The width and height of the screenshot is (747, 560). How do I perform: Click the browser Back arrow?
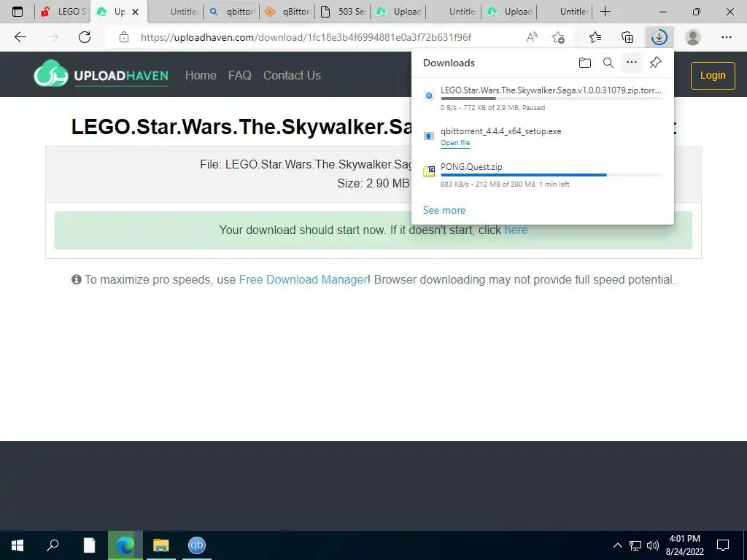click(x=20, y=37)
